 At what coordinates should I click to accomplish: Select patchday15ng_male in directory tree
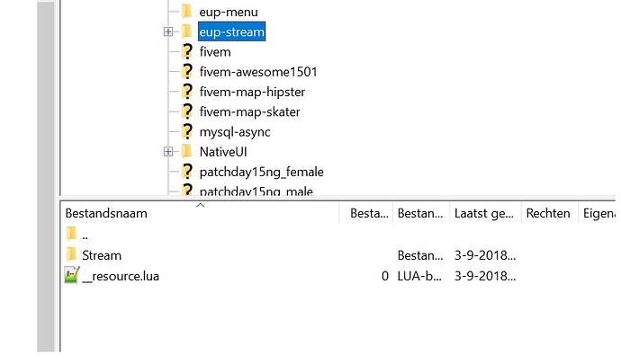[256, 191]
